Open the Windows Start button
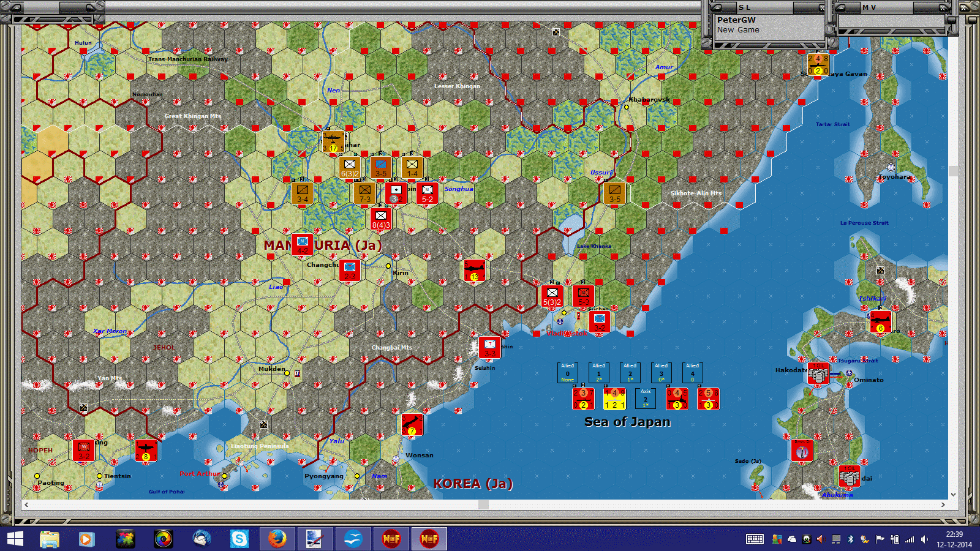Screen dimensions: 980x551 (x=15, y=539)
